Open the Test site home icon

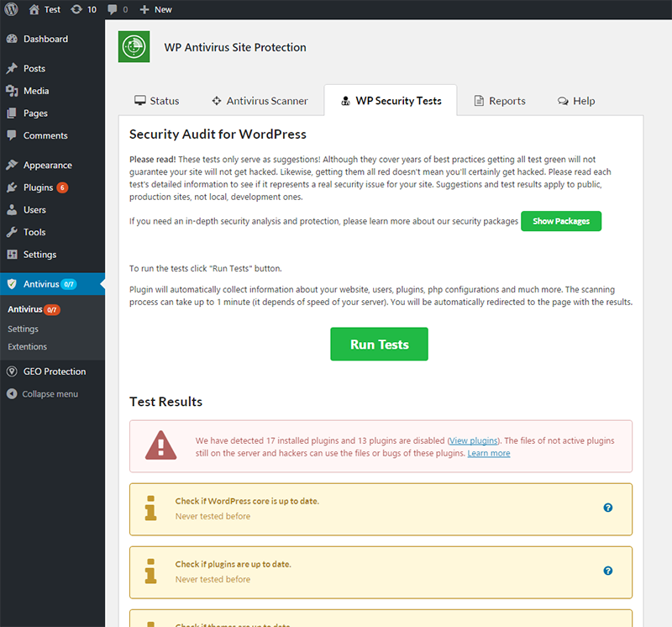pos(34,9)
